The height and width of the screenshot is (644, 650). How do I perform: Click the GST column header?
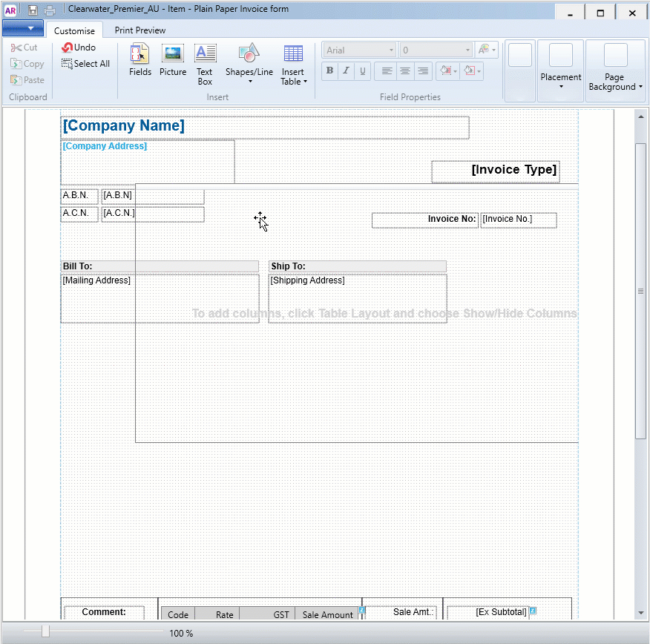click(267, 614)
